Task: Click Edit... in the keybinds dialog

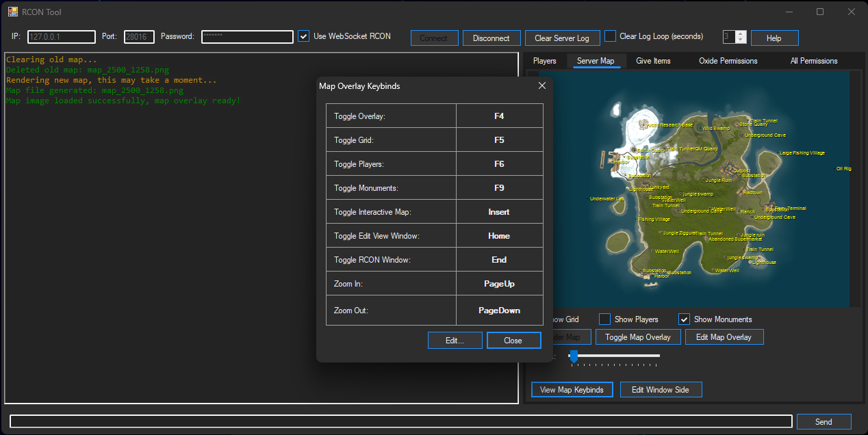Action: tap(455, 340)
